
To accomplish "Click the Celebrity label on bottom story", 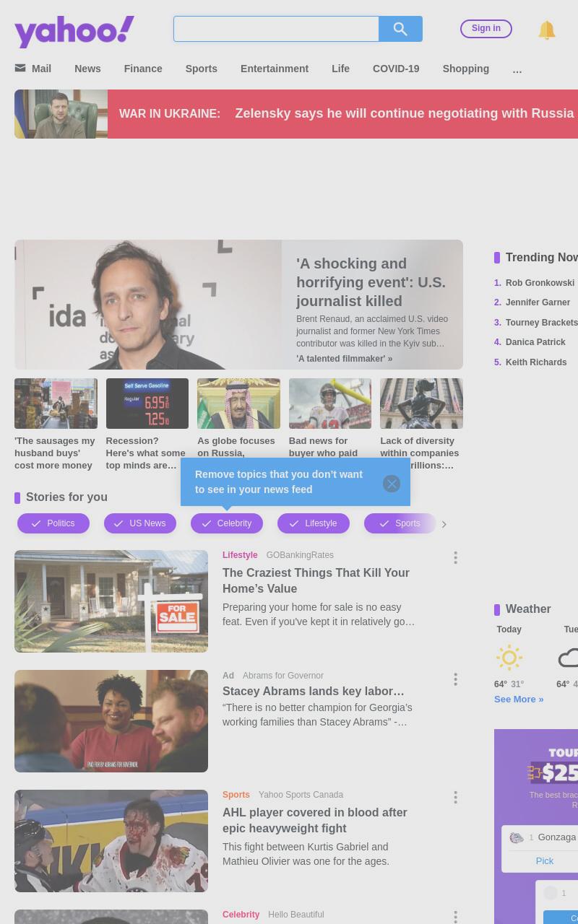I will 241,915.
